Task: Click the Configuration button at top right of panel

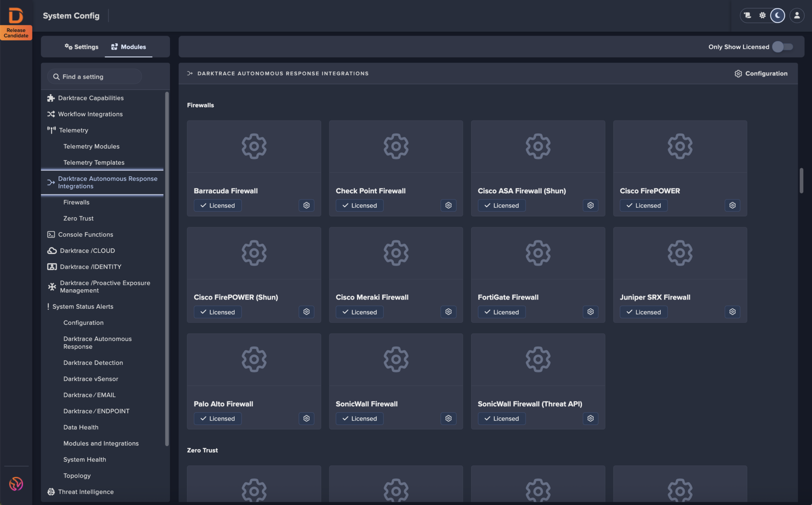Action: pos(761,73)
